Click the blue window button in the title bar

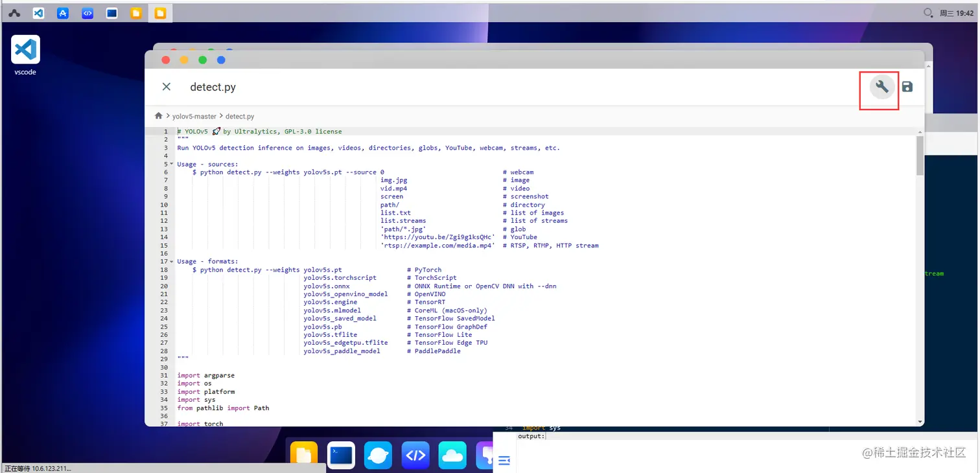(x=221, y=60)
